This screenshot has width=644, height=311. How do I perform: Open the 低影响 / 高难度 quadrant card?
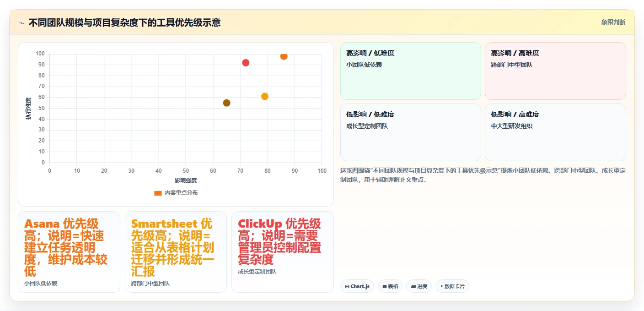(x=555, y=132)
